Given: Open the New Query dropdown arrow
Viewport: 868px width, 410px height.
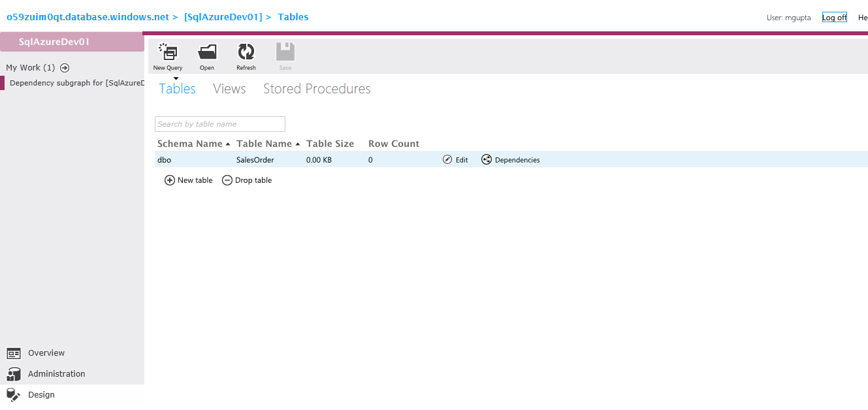Looking at the screenshot, I should pyautogui.click(x=176, y=78).
